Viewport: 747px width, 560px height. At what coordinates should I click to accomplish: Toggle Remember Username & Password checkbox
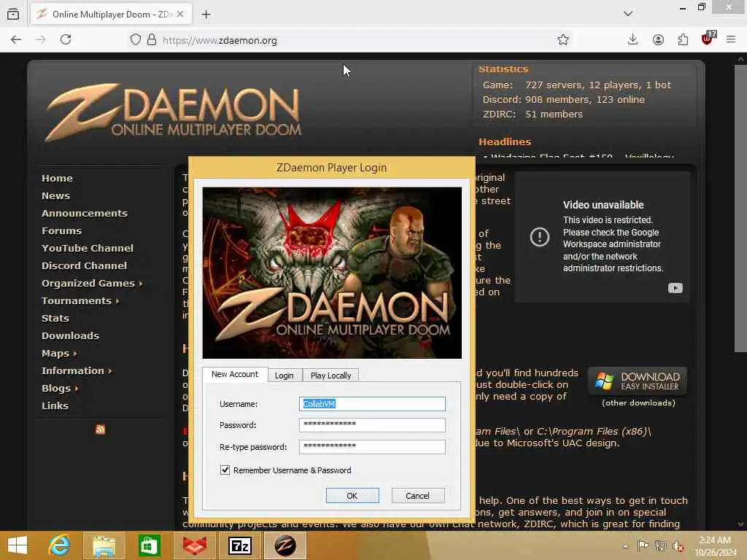(x=225, y=470)
